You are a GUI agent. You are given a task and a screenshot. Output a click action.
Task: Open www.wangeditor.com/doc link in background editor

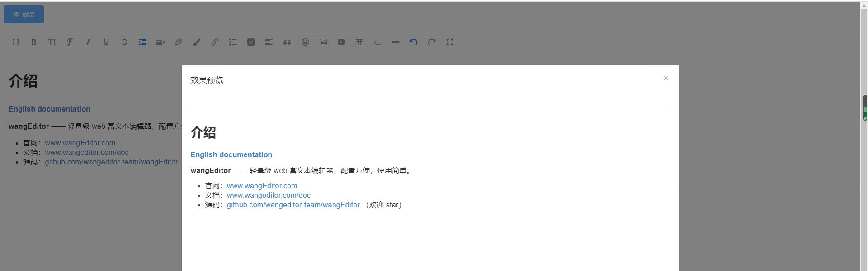click(87, 152)
